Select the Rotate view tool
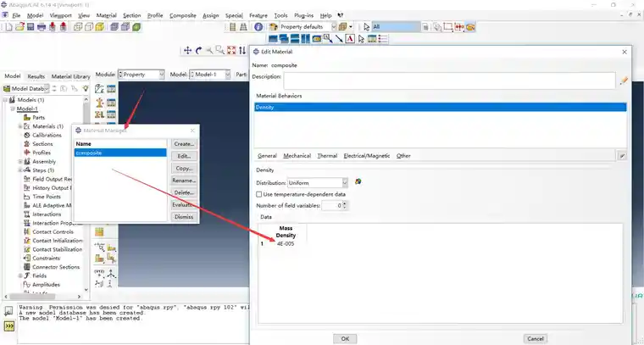 pyautogui.click(x=199, y=50)
